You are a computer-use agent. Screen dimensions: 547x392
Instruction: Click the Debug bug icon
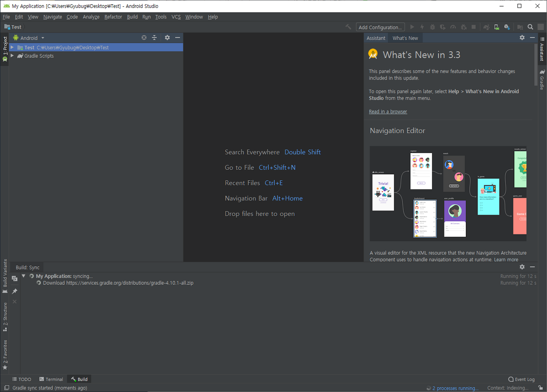[432, 27]
